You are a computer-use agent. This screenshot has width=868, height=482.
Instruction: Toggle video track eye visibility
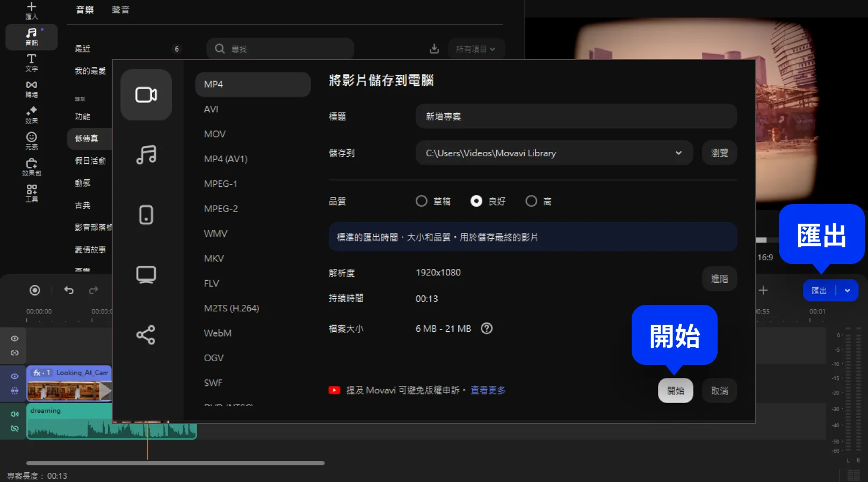pos(15,376)
